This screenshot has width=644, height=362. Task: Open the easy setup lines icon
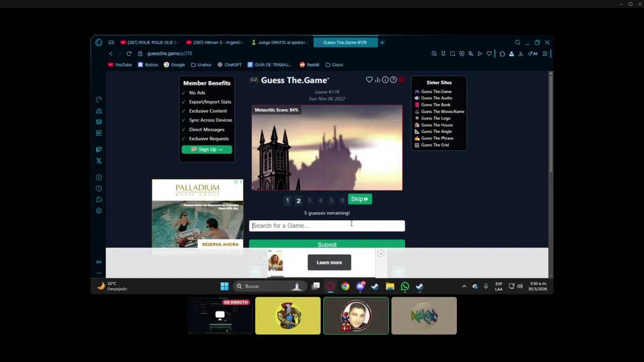point(545,54)
